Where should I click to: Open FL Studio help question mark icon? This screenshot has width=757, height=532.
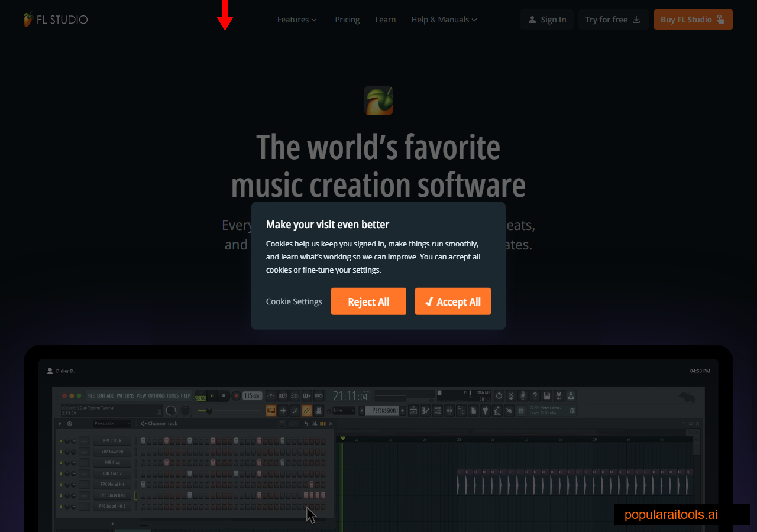535,395
